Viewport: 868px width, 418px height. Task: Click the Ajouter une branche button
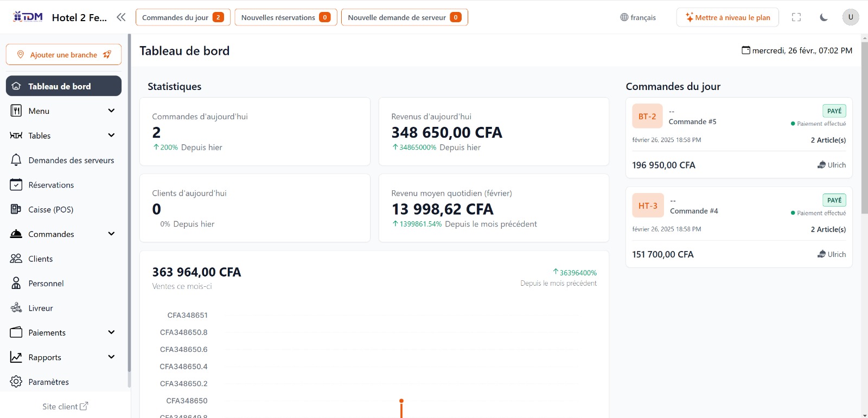coord(63,55)
